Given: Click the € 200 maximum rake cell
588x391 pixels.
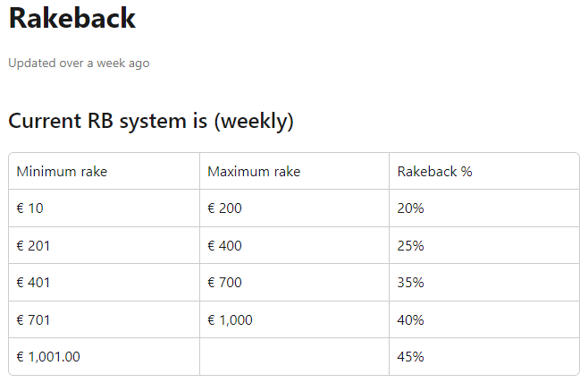Looking at the screenshot, I should point(294,208).
